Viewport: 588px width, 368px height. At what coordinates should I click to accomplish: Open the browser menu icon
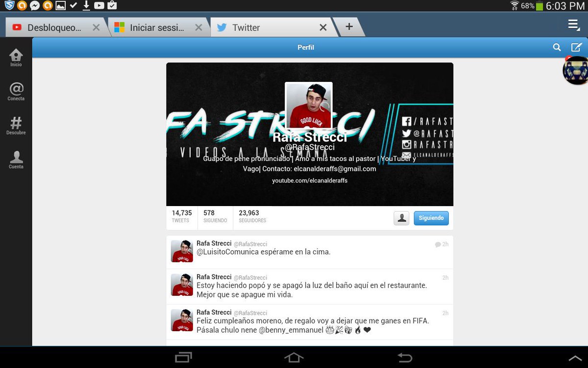coord(573,25)
